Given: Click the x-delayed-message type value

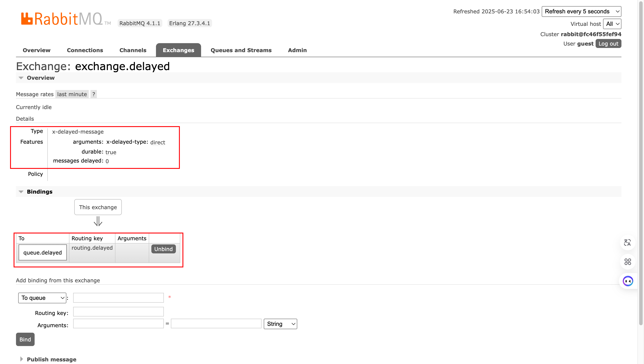Looking at the screenshot, I should click(x=78, y=132).
